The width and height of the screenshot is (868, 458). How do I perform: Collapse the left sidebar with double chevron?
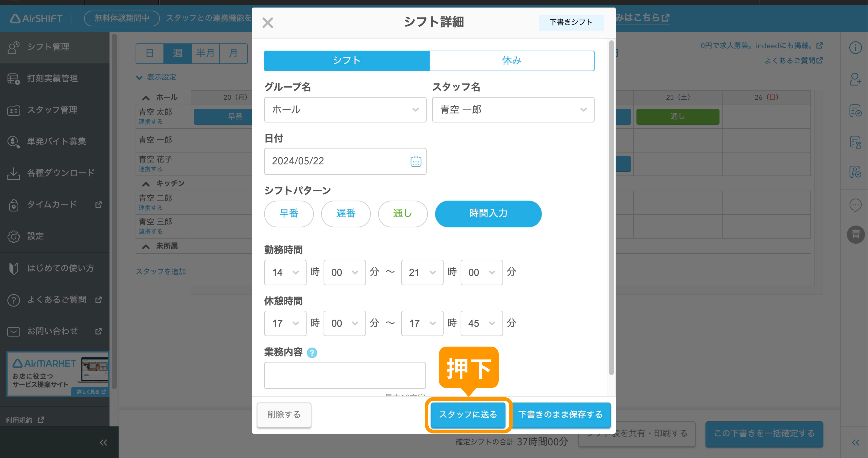[103, 443]
